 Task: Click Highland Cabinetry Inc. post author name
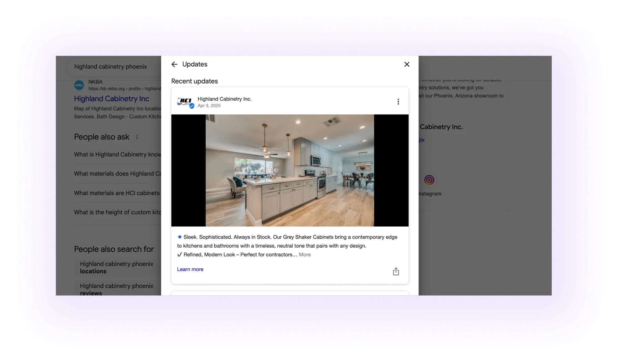(x=224, y=99)
